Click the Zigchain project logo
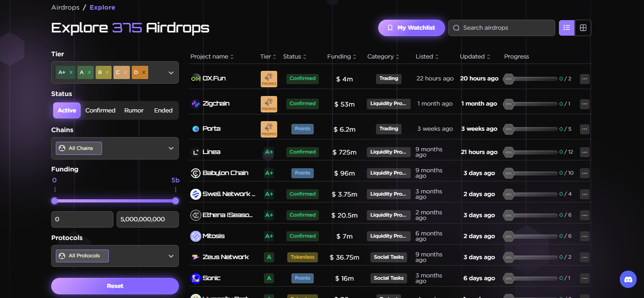 click(x=196, y=104)
